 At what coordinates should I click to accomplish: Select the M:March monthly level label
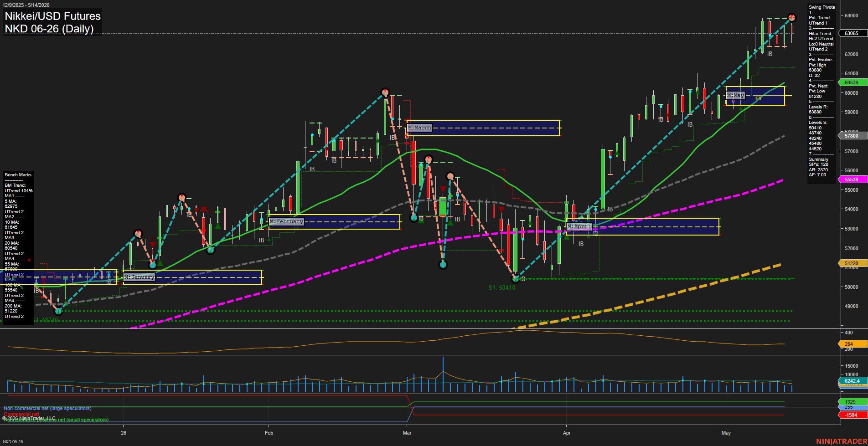coord(419,128)
